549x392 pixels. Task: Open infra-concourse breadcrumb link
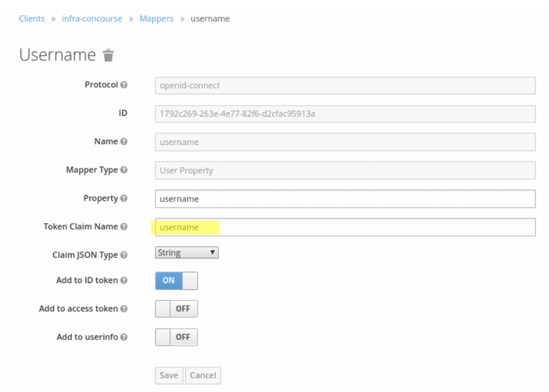[92, 18]
